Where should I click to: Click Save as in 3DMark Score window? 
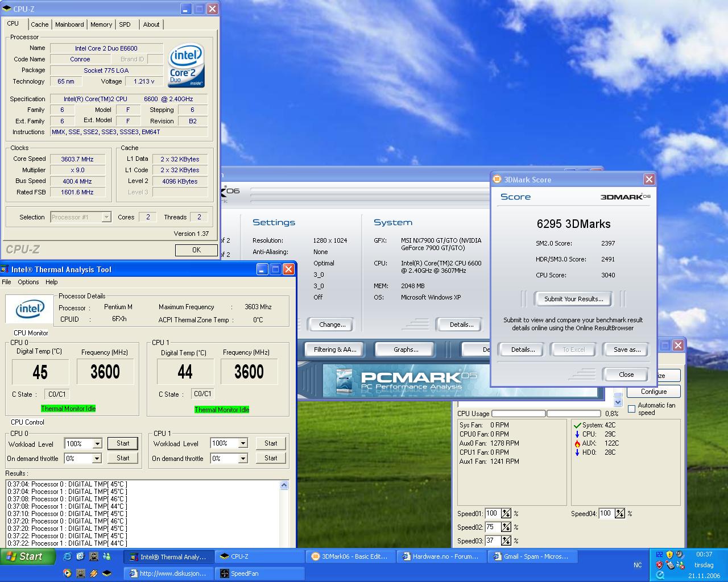coord(627,350)
